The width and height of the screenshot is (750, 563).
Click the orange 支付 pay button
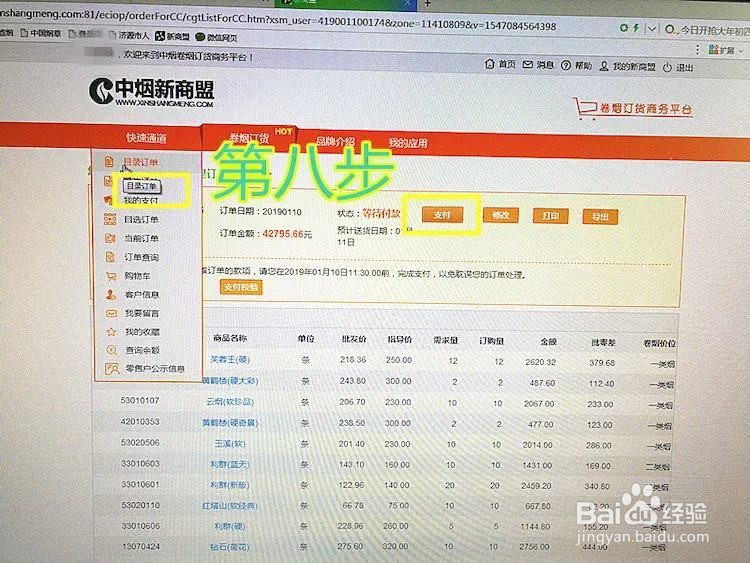(442, 215)
